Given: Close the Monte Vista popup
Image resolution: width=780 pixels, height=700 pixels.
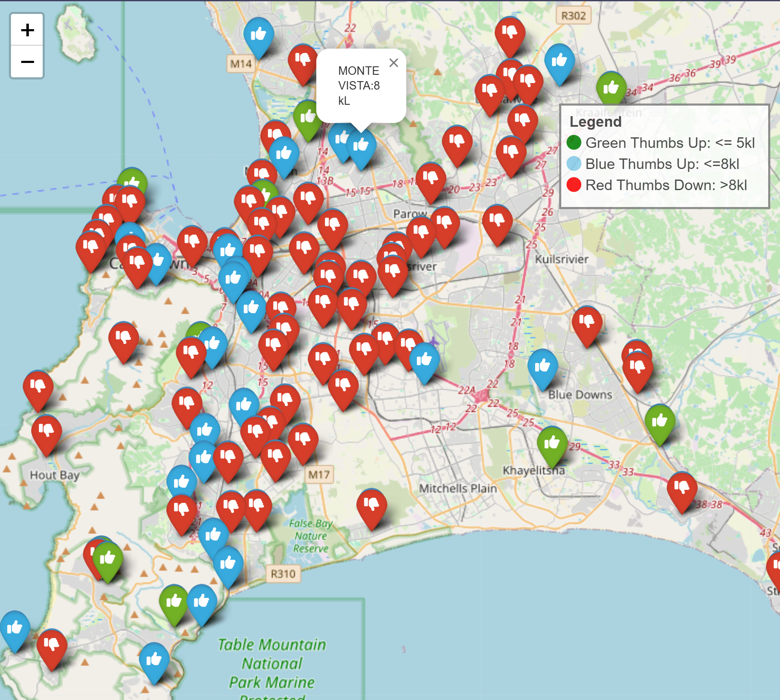Looking at the screenshot, I should coord(394,63).
